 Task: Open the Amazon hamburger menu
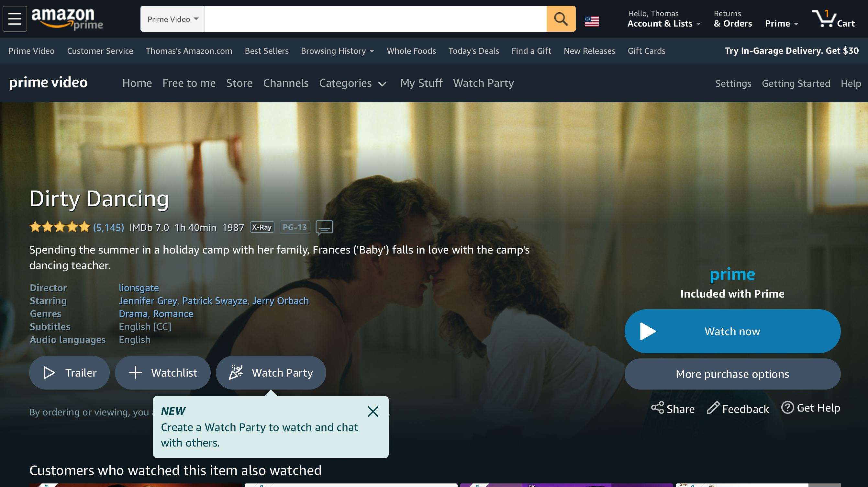point(15,18)
